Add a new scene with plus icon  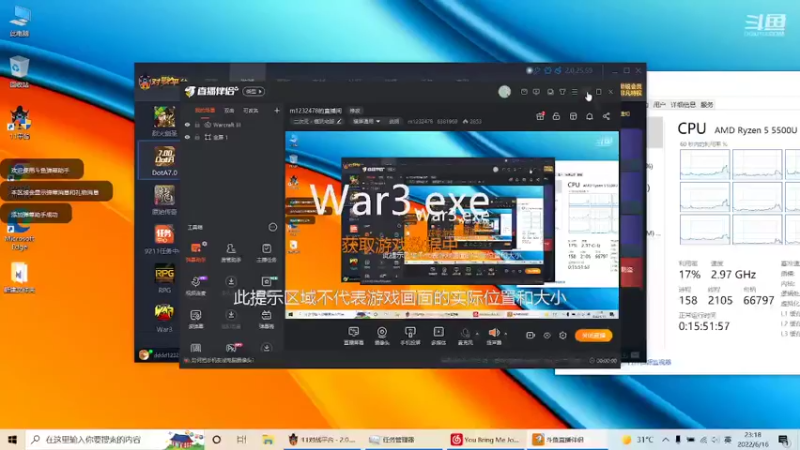[x=277, y=110]
